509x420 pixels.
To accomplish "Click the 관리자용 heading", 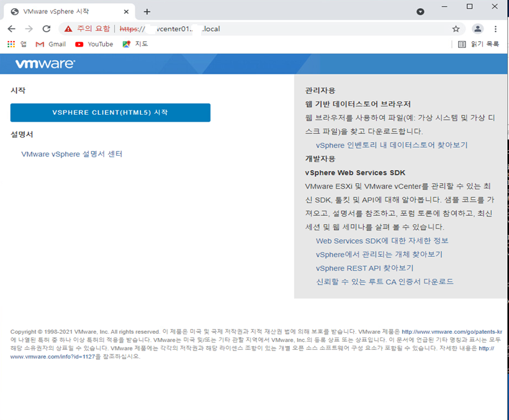I will point(320,91).
